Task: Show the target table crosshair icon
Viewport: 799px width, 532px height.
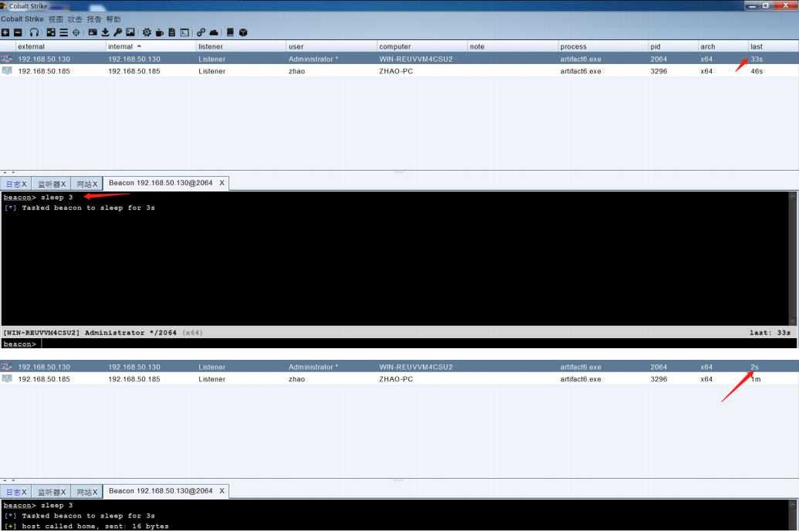Action: click(76, 32)
